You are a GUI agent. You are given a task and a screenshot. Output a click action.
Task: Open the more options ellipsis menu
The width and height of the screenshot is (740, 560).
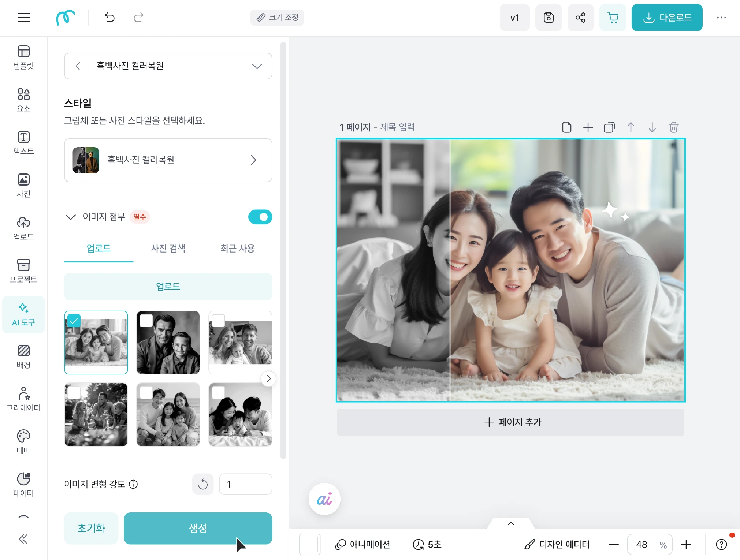coord(721,18)
